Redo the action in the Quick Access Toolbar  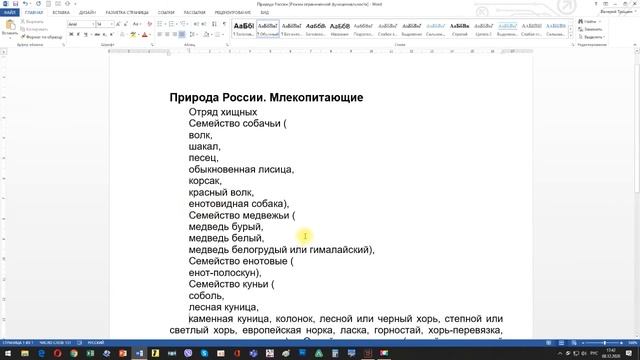38,4
